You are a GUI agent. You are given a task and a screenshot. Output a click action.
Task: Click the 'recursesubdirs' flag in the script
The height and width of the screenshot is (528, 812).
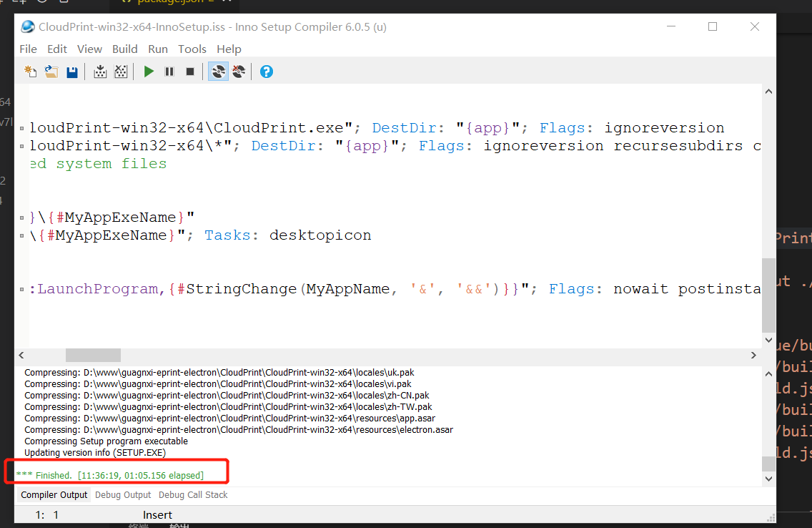pyautogui.click(x=678, y=146)
